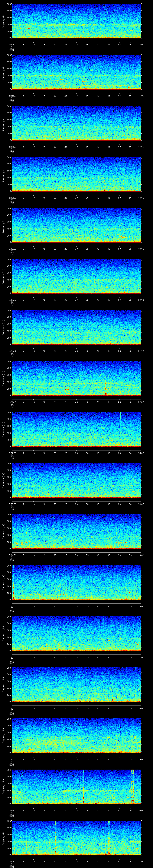Open the spectrogram panel starting at 15:24:00
This screenshot has width=153, height=868.
pyautogui.click(x=77, y=531)
